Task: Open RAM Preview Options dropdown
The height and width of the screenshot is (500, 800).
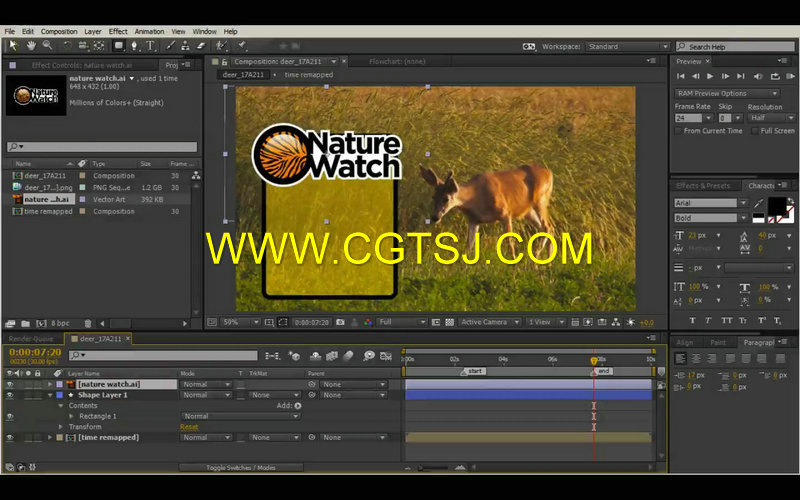Action: (x=727, y=93)
